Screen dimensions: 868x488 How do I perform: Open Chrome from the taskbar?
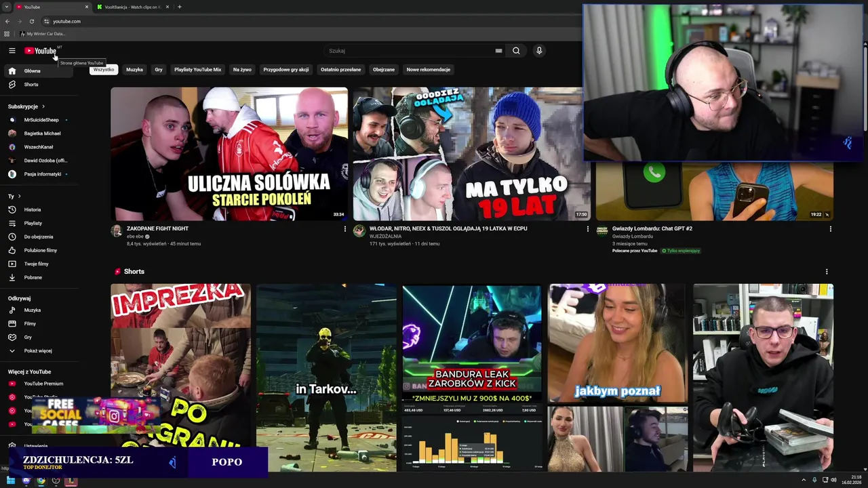(x=41, y=481)
